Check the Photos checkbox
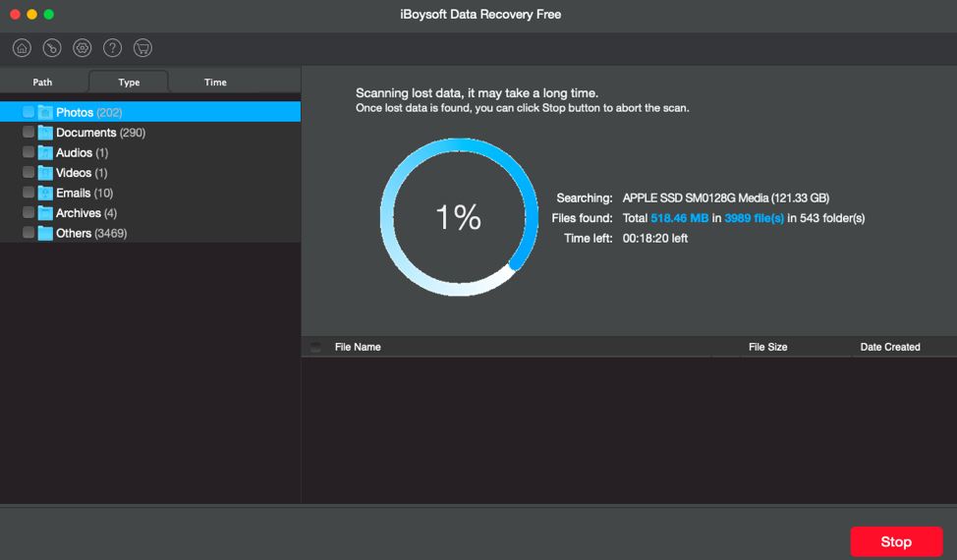Viewport: 957px width, 560px height. [x=28, y=112]
